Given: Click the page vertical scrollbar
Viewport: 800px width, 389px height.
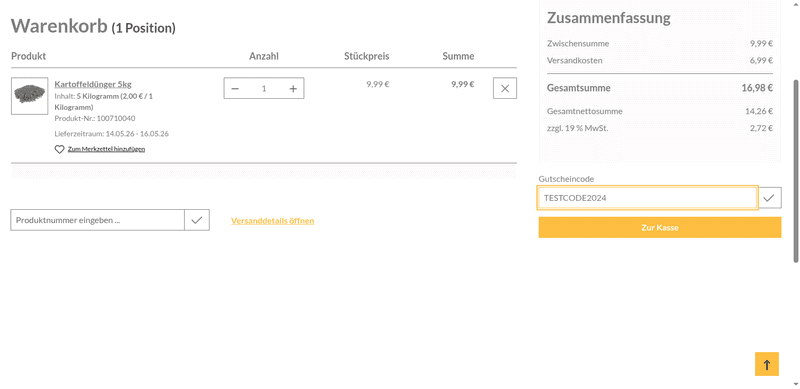Looking at the screenshot, I should [796, 171].
